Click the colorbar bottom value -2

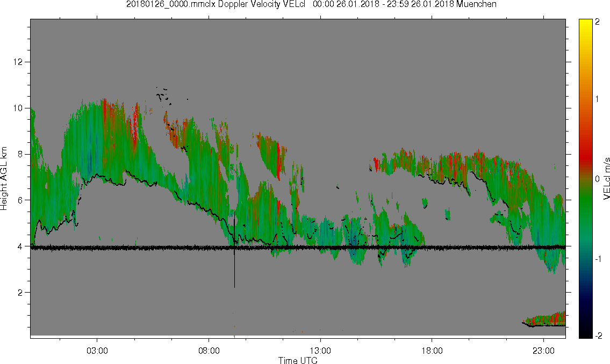(x=599, y=336)
